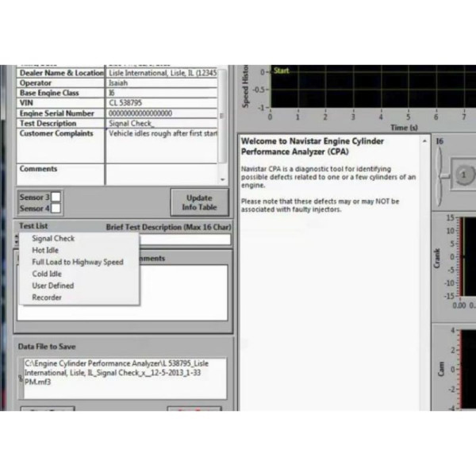The height and width of the screenshot is (476, 476).
Task: Choose User Defined test entry
Action: coord(52,286)
